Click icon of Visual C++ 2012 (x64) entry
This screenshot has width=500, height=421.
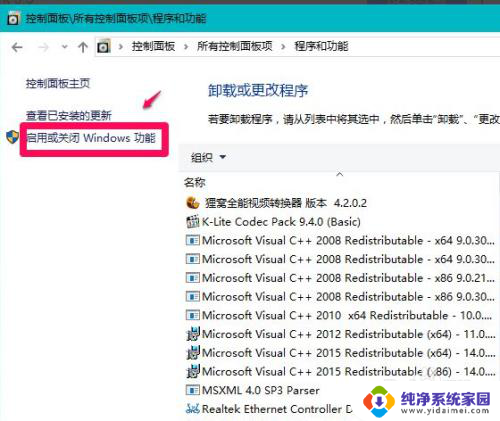[x=193, y=334]
